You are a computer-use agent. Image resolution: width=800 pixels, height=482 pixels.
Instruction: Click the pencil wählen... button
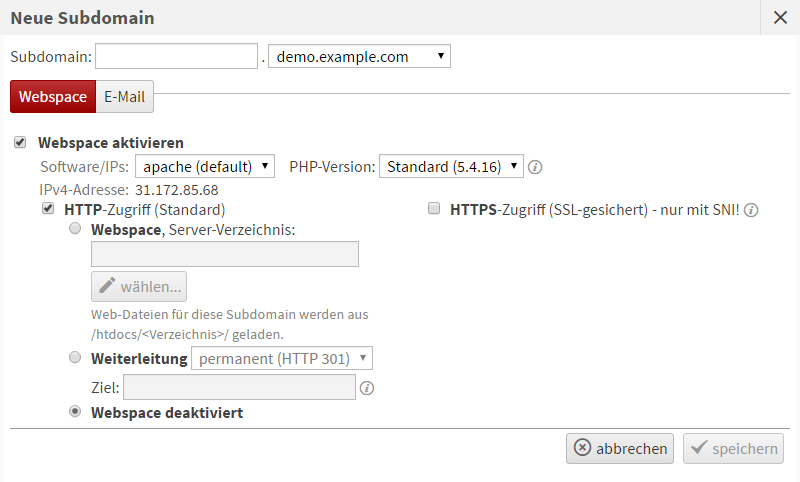[x=139, y=287]
